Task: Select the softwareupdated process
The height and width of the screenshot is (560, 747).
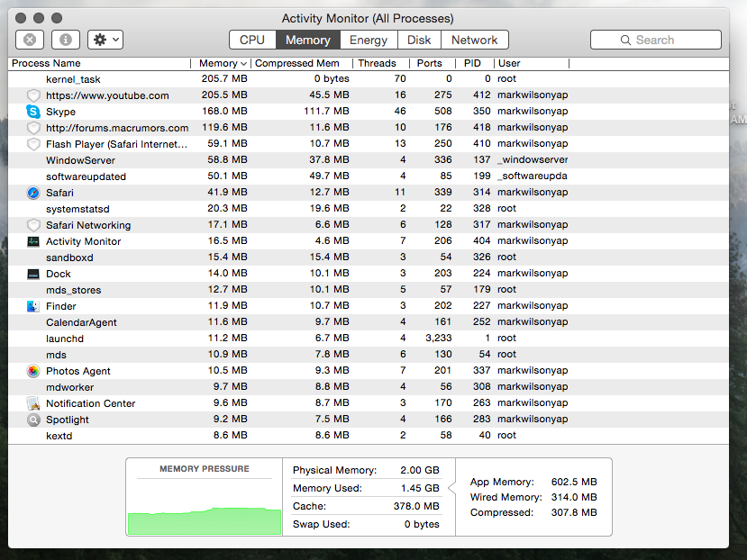Action: (369, 176)
